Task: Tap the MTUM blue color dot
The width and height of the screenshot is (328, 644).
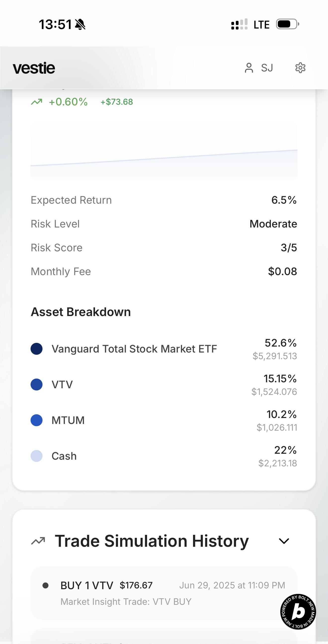Action: pyautogui.click(x=37, y=420)
